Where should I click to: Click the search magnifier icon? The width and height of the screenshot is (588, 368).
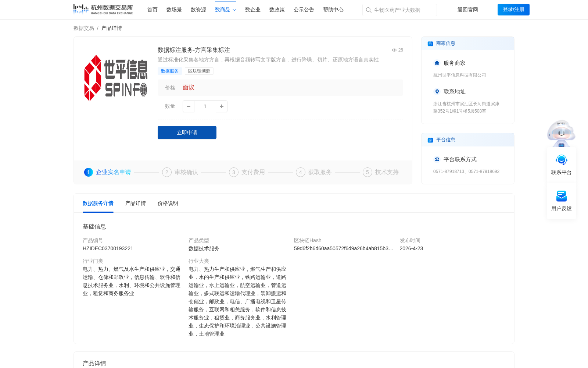pos(369,10)
